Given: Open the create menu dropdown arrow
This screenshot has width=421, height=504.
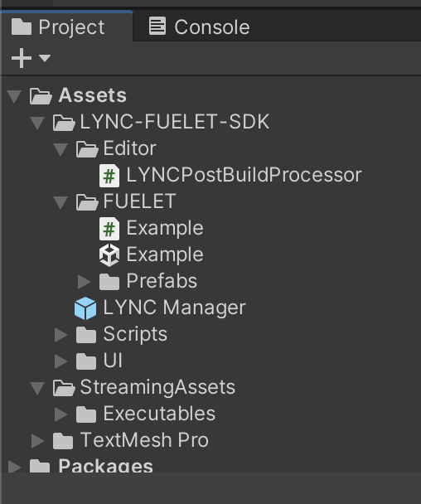Looking at the screenshot, I should (45, 58).
